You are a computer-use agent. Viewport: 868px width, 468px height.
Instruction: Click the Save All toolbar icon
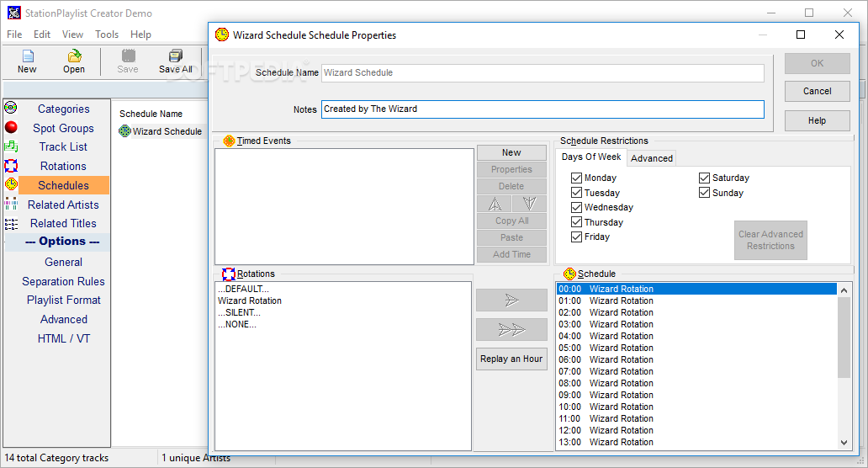(x=176, y=56)
